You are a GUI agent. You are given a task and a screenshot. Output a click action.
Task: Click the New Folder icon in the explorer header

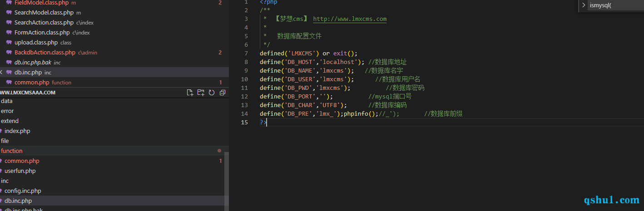pyautogui.click(x=201, y=93)
